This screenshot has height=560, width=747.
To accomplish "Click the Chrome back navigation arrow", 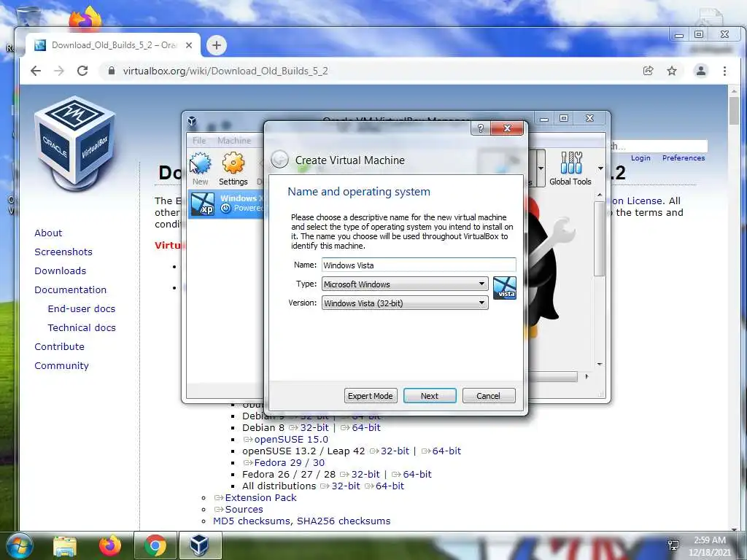I will [x=36, y=71].
